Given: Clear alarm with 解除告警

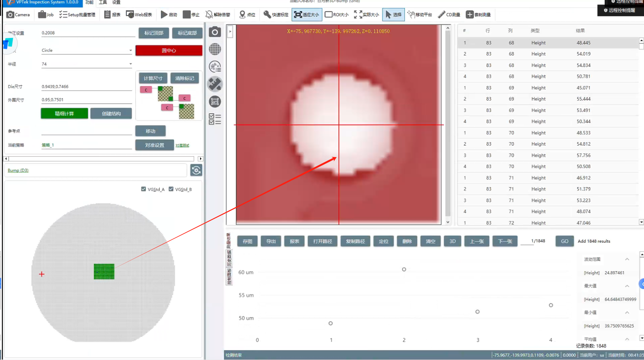Looking at the screenshot, I should 218,14.
